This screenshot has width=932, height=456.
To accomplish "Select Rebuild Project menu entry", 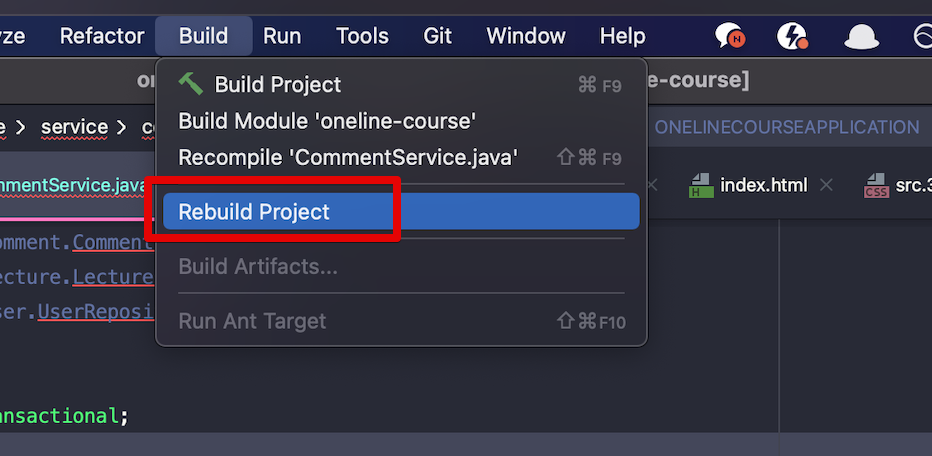I will pyautogui.click(x=401, y=212).
